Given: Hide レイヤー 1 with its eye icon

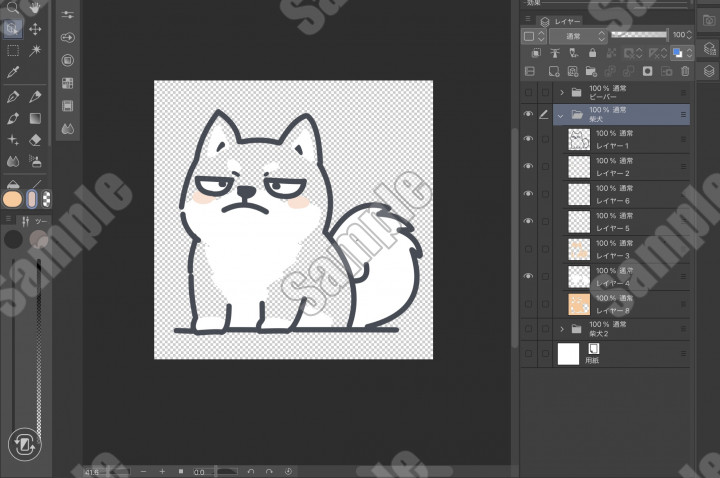Looking at the screenshot, I should pos(529,139).
